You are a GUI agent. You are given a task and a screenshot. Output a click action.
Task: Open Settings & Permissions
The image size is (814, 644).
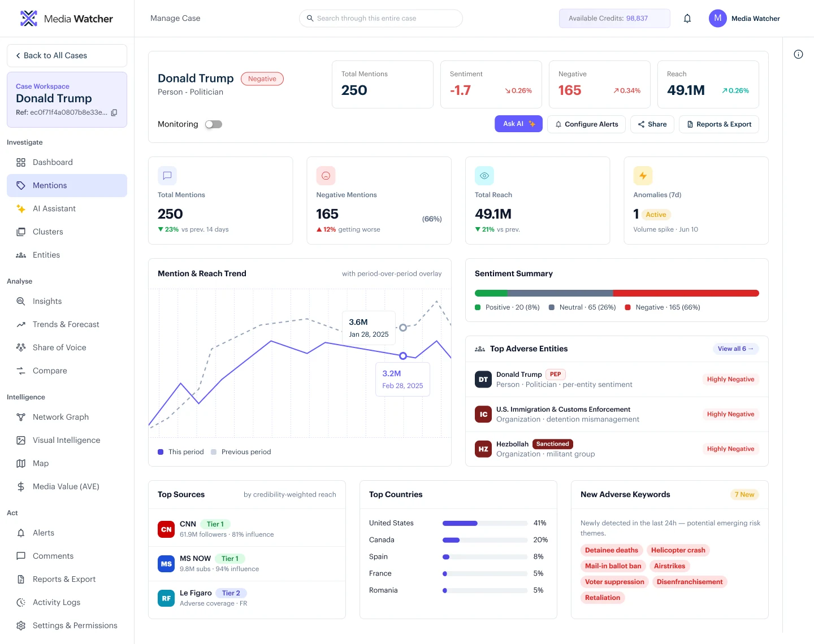[67, 625]
